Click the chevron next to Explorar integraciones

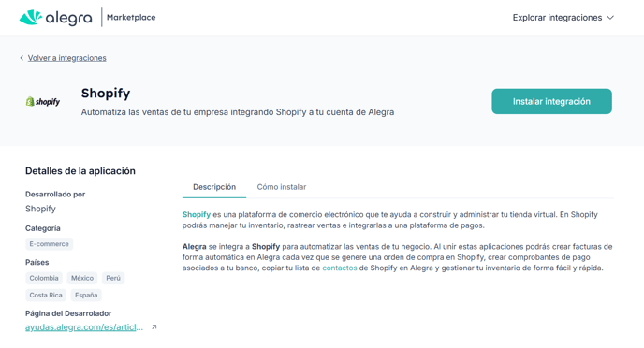coord(610,18)
